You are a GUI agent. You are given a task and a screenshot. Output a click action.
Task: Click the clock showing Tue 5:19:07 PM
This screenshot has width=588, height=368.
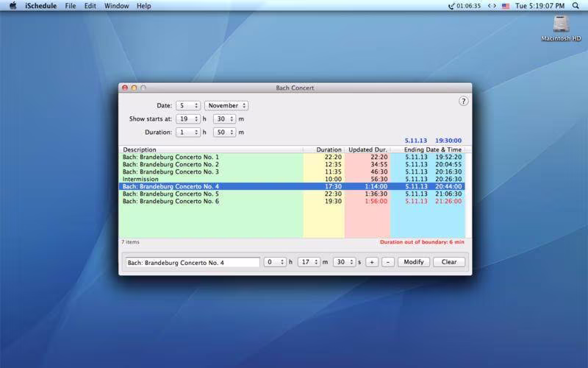(539, 6)
